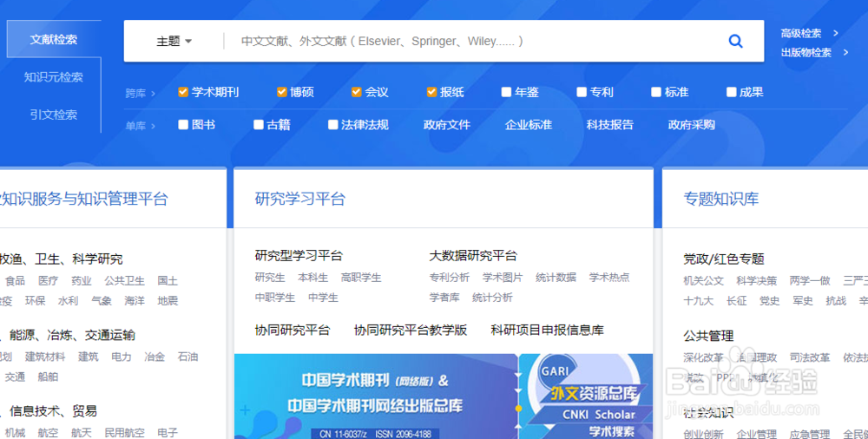Uncheck the 学术期刊 checkbox

pyautogui.click(x=182, y=92)
